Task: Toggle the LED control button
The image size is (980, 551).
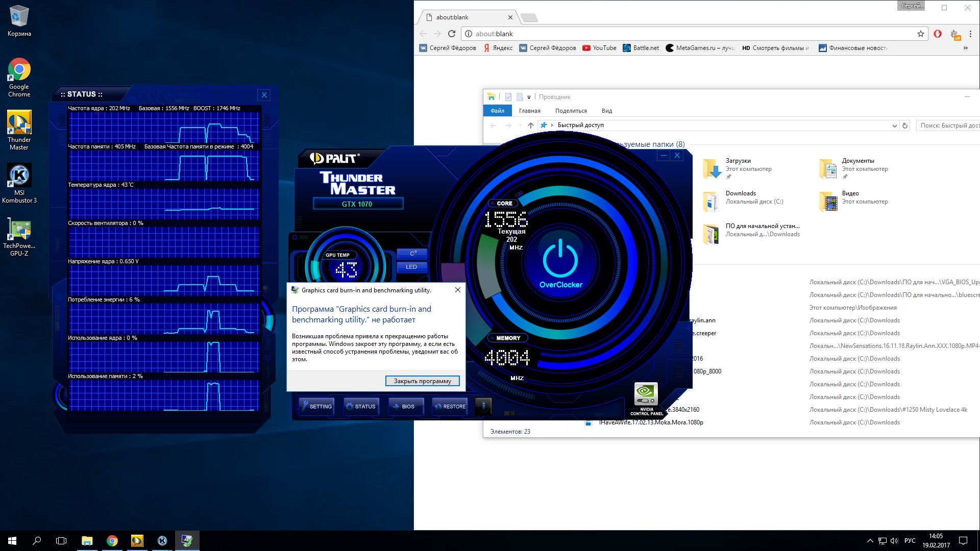Action: coord(411,267)
